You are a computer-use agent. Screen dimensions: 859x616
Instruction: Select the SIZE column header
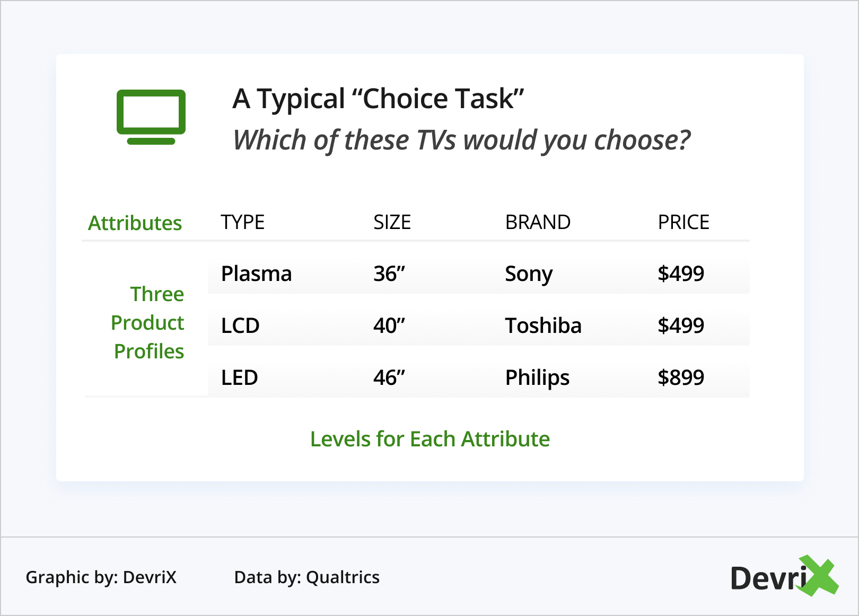pyautogui.click(x=392, y=222)
